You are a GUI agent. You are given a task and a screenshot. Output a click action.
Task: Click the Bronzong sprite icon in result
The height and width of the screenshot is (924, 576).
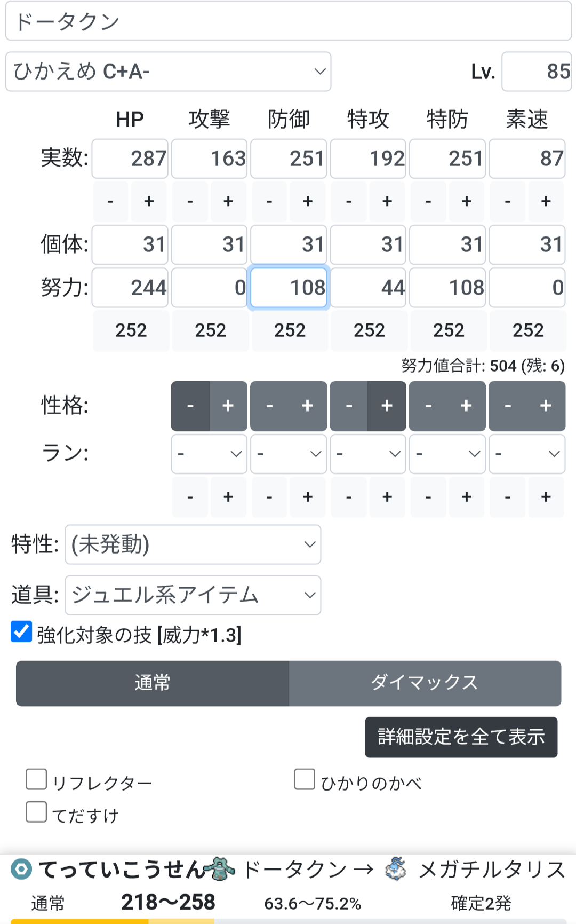(222, 869)
